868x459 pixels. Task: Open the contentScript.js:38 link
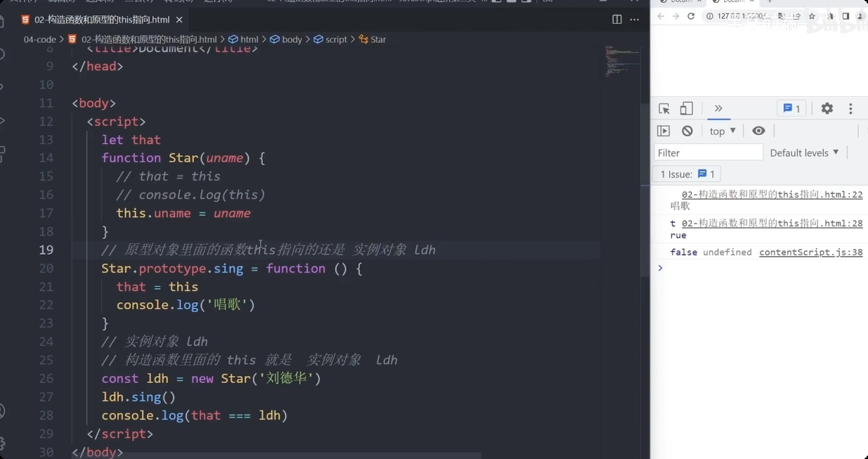pyautogui.click(x=810, y=252)
